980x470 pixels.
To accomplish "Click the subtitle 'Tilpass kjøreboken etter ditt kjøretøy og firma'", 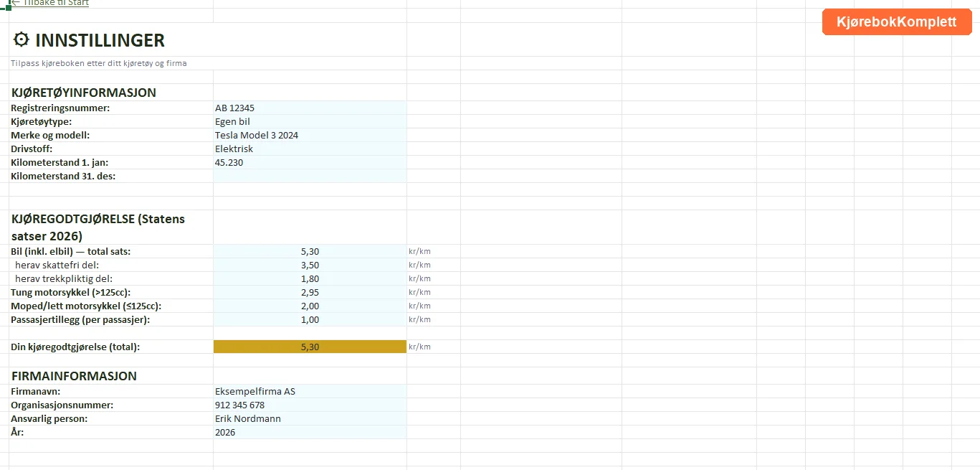I will coord(99,63).
